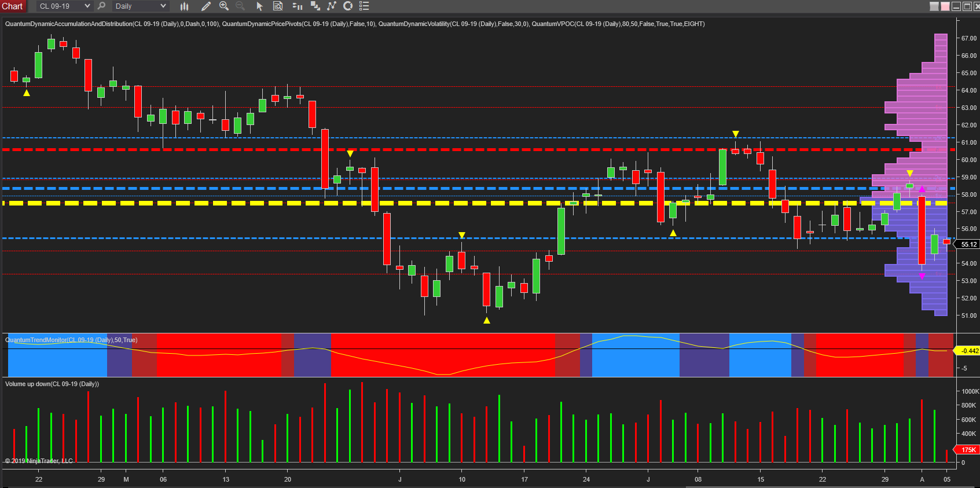Click the Chart tab label
Image resolution: width=980 pixels, height=488 pixels.
point(12,6)
